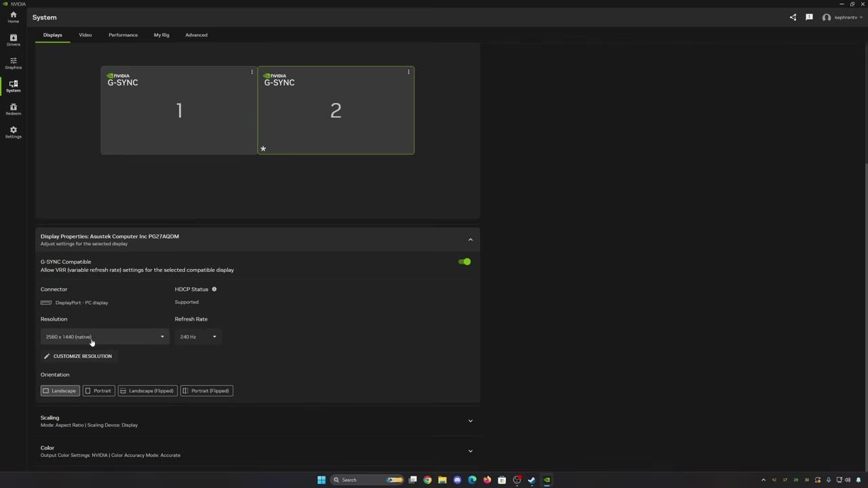Switch to the My Rig tab
868x488 pixels.
tap(161, 35)
